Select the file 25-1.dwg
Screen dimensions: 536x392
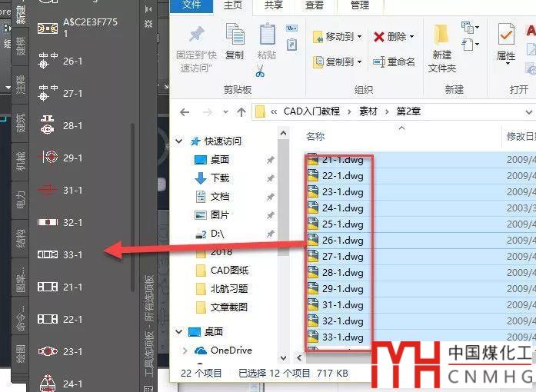[x=336, y=224]
